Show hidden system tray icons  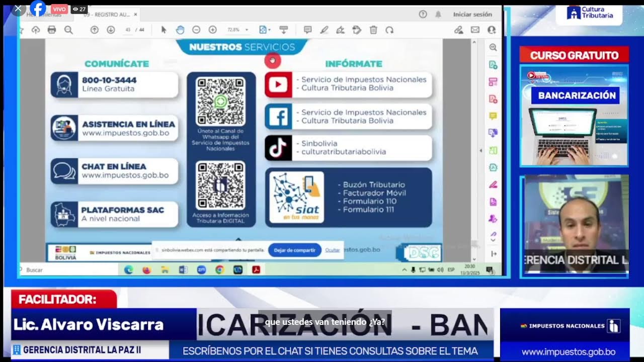(x=404, y=270)
